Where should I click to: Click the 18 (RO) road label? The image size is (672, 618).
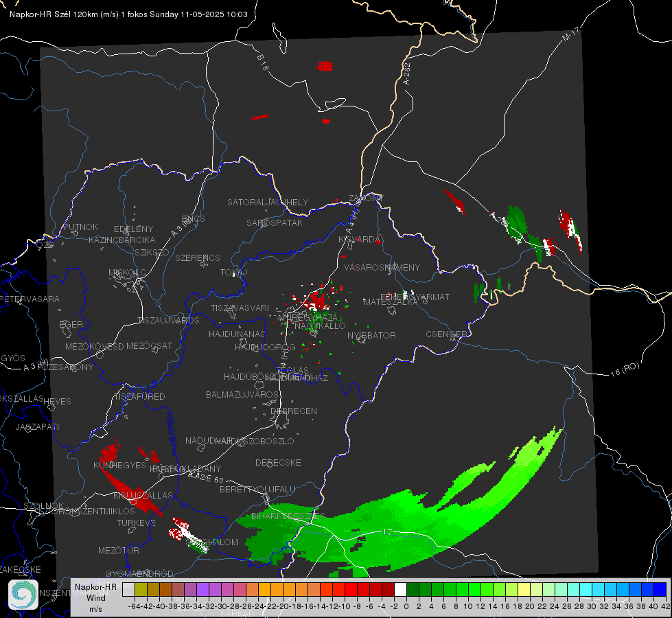click(625, 369)
